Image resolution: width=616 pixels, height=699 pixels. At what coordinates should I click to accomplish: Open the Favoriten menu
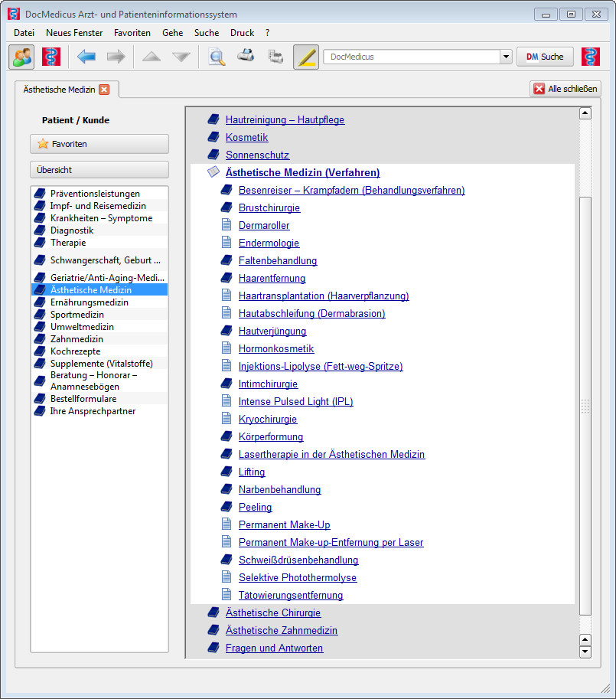(132, 33)
